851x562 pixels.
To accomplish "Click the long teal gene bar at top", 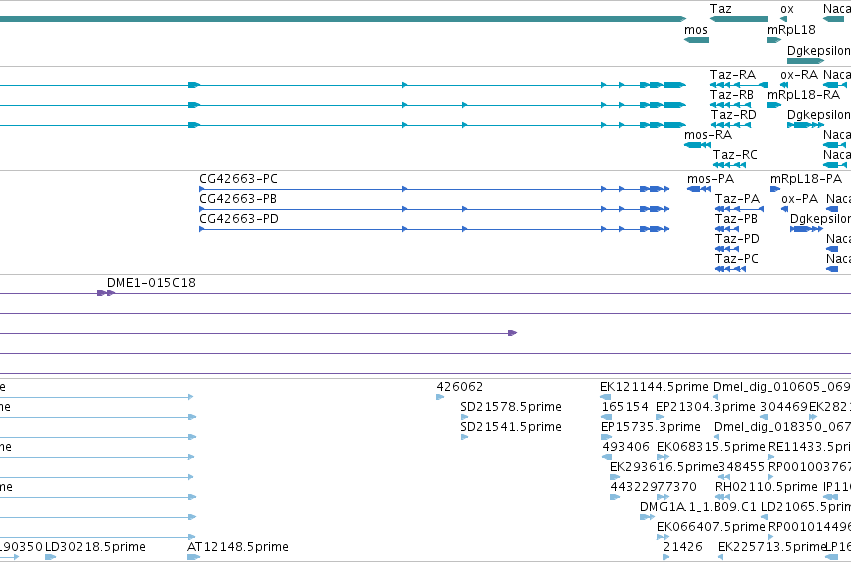I will [342, 19].
